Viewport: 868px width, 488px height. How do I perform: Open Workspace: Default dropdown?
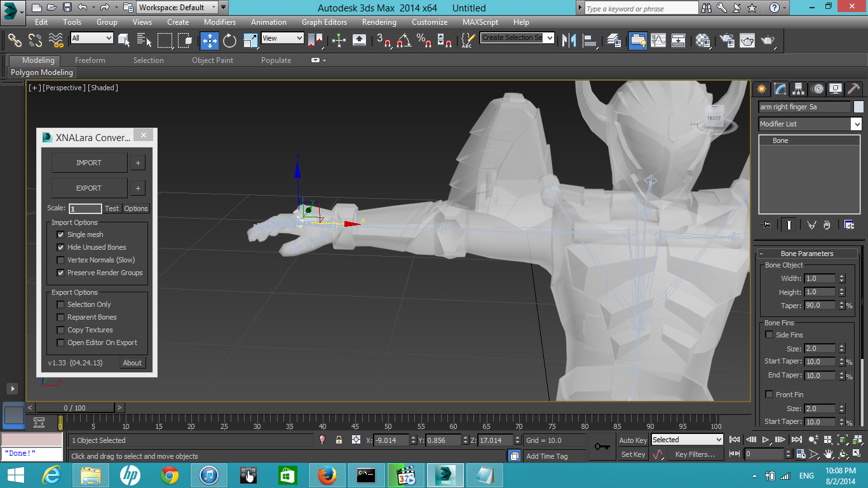click(177, 8)
